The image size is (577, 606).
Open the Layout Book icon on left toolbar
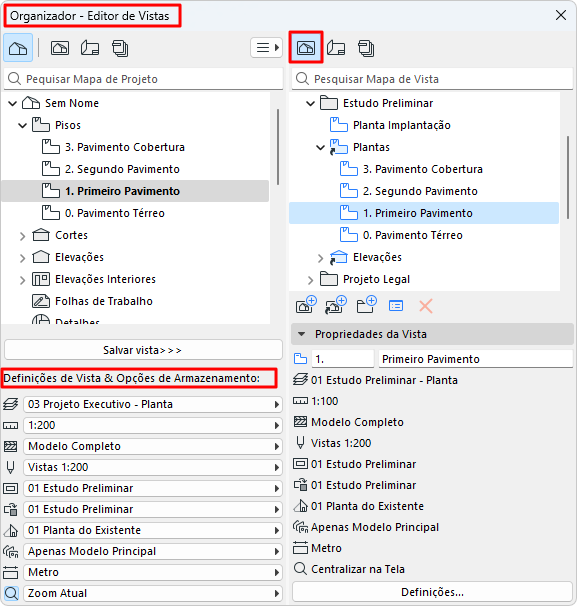point(90,48)
